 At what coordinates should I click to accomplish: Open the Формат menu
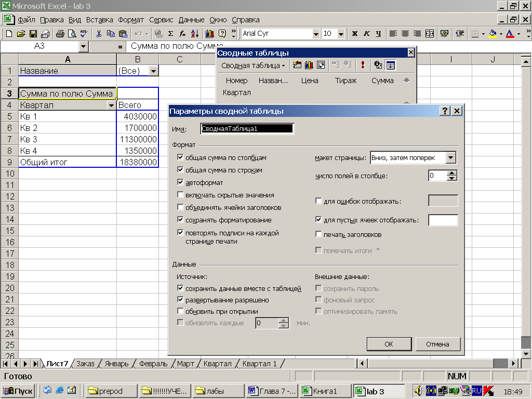[x=130, y=20]
